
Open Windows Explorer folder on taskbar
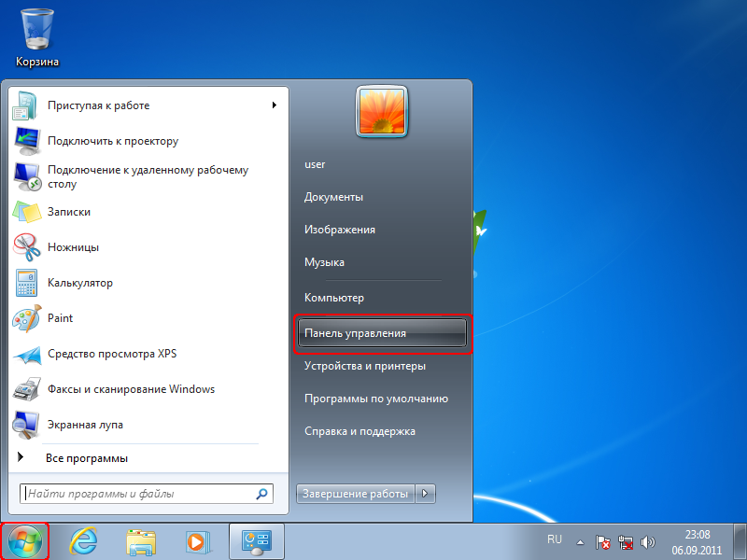point(141,542)
